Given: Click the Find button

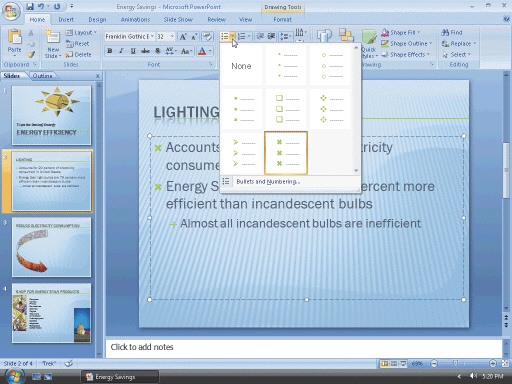Looking at the screenshot, I should [452, 32].
